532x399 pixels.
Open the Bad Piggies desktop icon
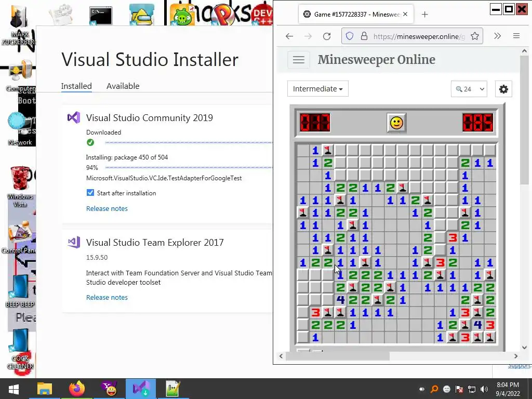182,16
